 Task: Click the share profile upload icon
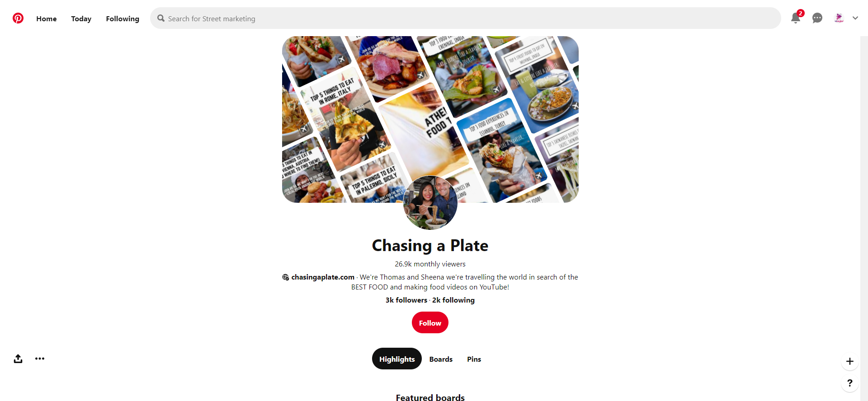click(18, 359)
